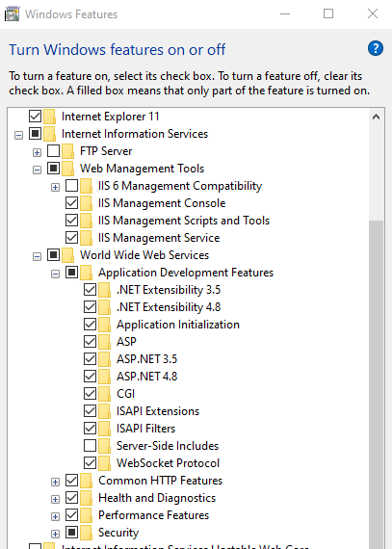This screenshot has height=549, width=392.
Task: Click the Windows Features title bar icon
Action: point(12,14)
